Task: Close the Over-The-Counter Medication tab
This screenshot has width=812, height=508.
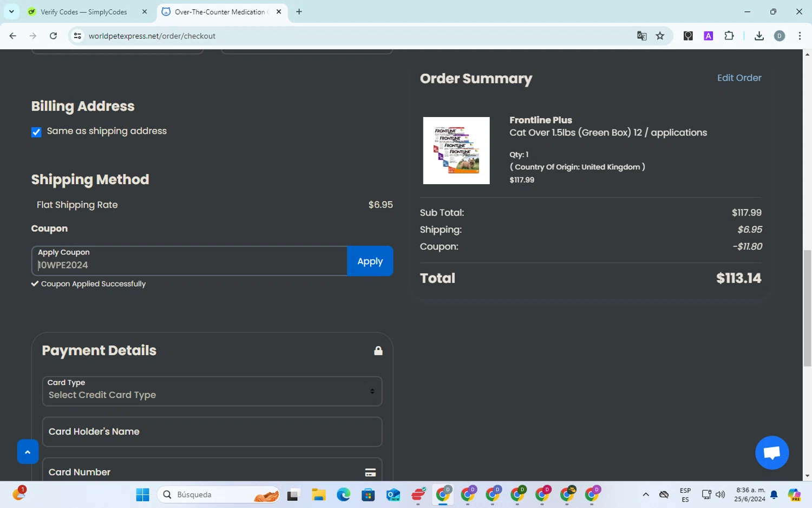Action: (x=279, y=12)
